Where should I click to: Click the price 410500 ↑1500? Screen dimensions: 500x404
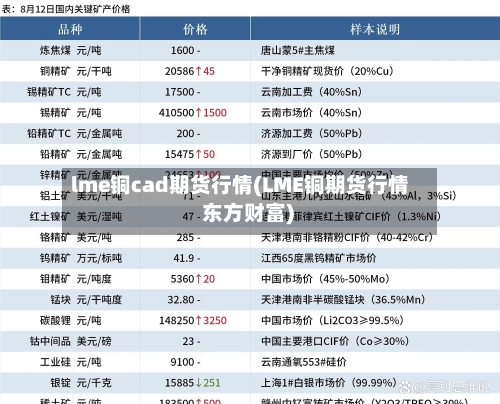click(x=193, y=113)
